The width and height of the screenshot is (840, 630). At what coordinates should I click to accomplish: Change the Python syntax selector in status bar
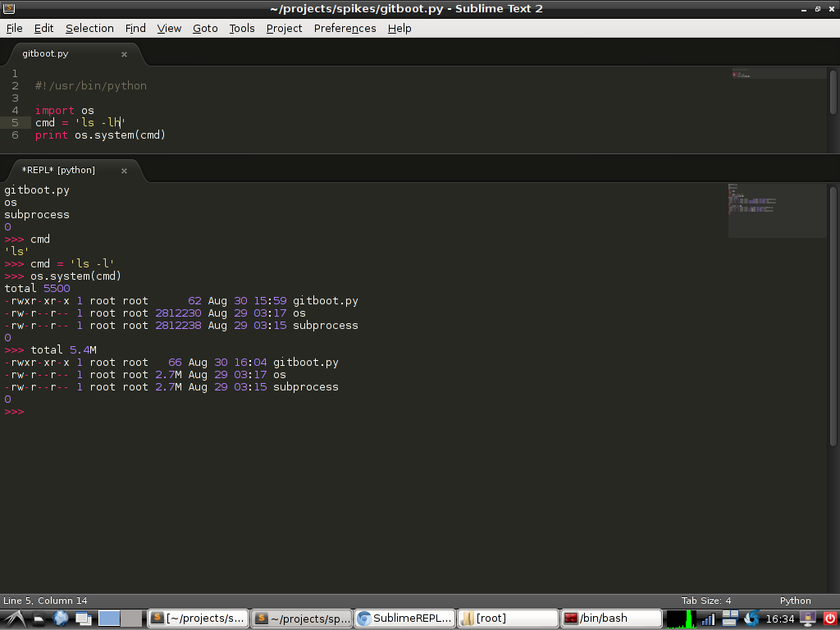(795, 600)
